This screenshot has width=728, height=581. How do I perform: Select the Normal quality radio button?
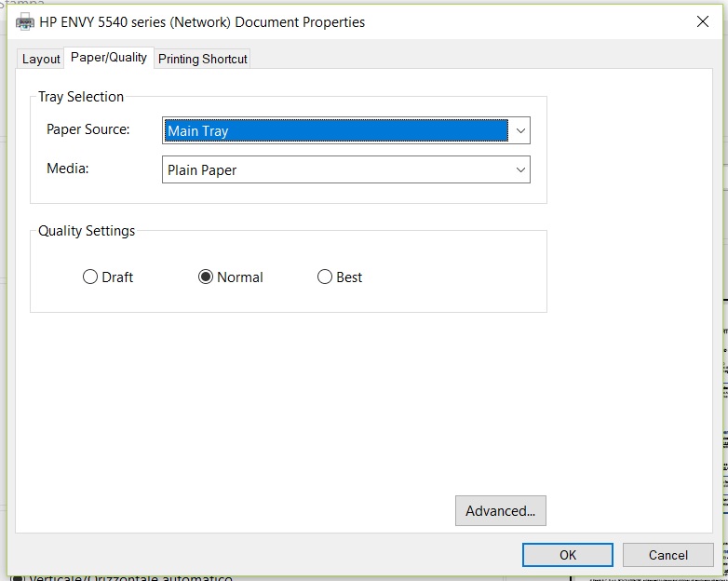206,277
